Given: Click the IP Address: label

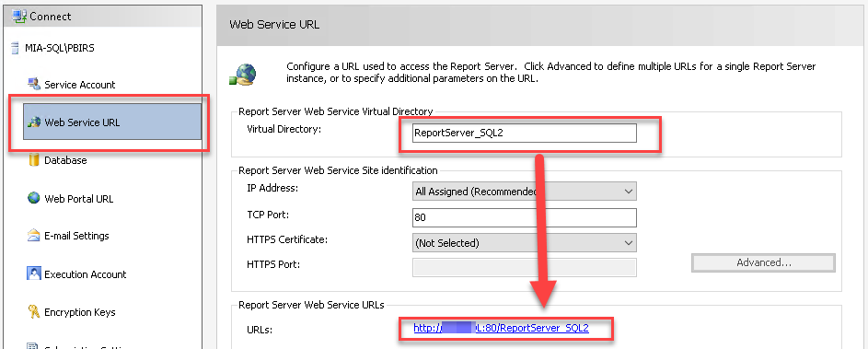Looking at the screenshot, I should (272, 188).
